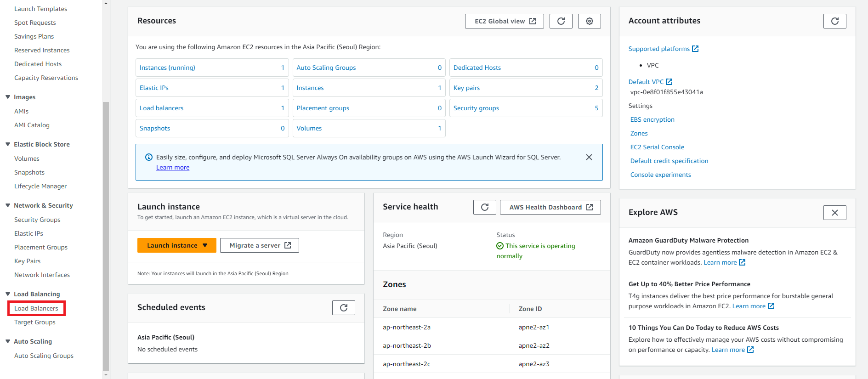Open Default credit specification
The image size is (868, 379).
(x=669, y=161)
